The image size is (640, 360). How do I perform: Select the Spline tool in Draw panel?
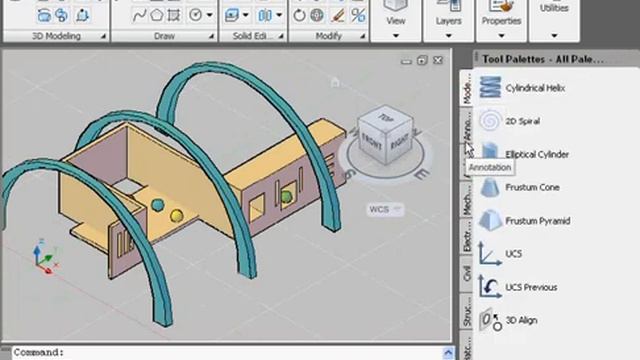coord(139,16)
